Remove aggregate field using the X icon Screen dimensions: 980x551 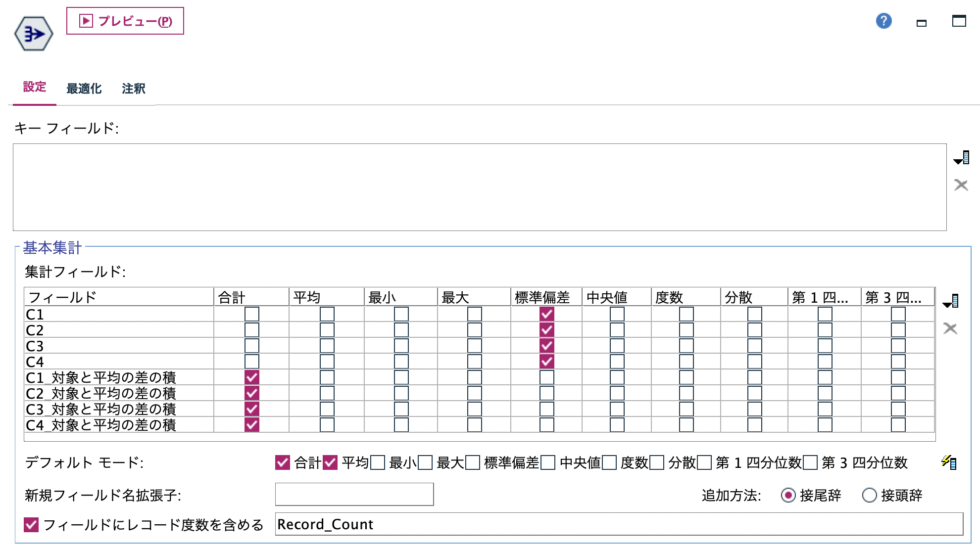click(950, 328)
